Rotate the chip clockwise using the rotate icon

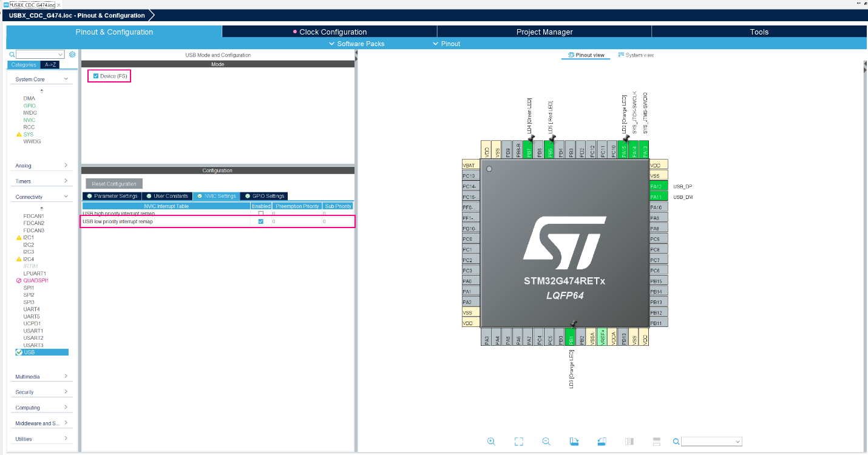point(574,441)
